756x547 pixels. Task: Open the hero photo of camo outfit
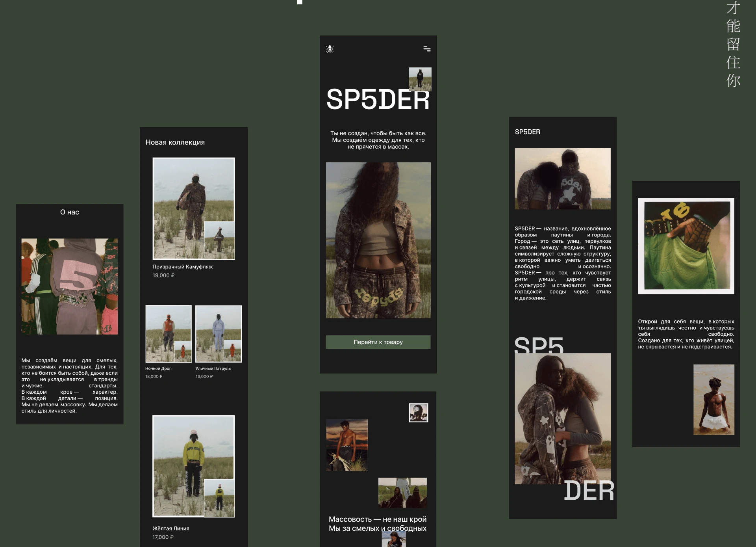coord(378,240)
